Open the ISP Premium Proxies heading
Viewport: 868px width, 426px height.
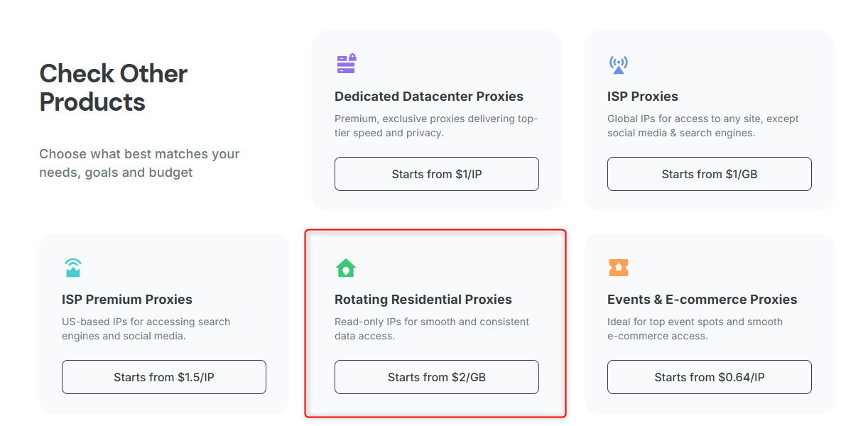click(127, 300)
